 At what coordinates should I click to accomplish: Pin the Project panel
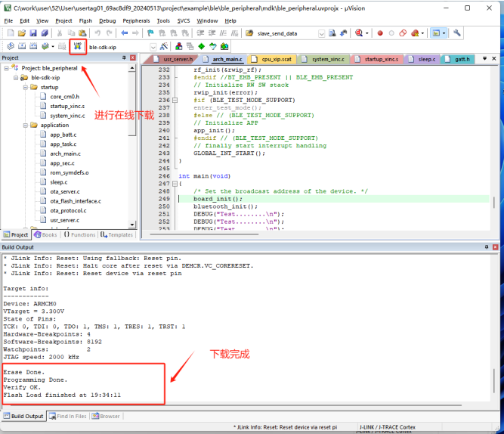tap(124, 57)
